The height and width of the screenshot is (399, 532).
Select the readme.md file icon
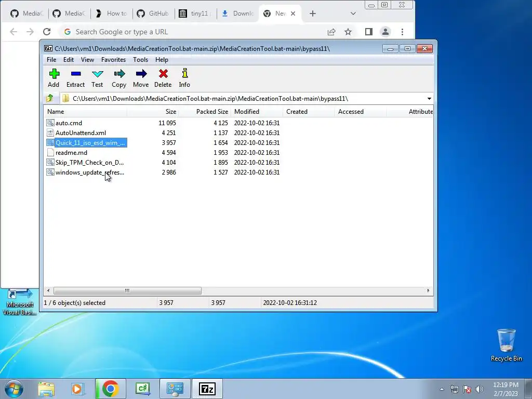pyautogui.click(x=50, y=152)
